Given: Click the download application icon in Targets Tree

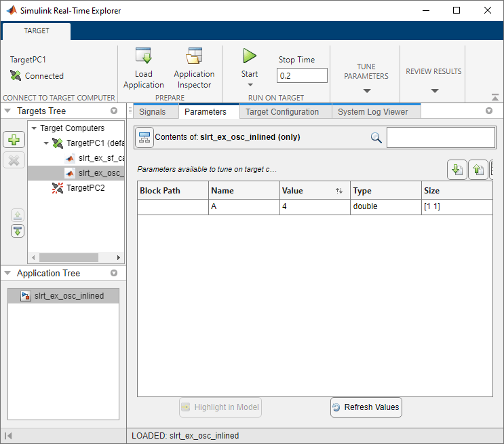Looking at the screenshot, I should pos(18,231).
